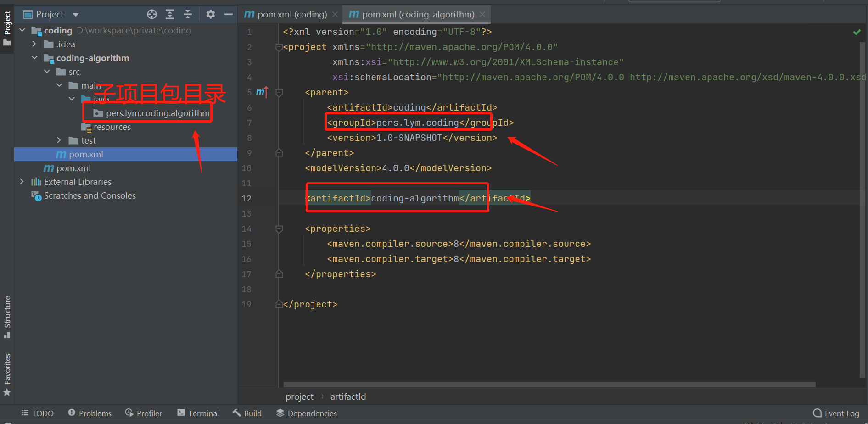Click the version 1.0-SNAPSHOT line
This screenshot has width=868, height=424.
tap(412, 138)
